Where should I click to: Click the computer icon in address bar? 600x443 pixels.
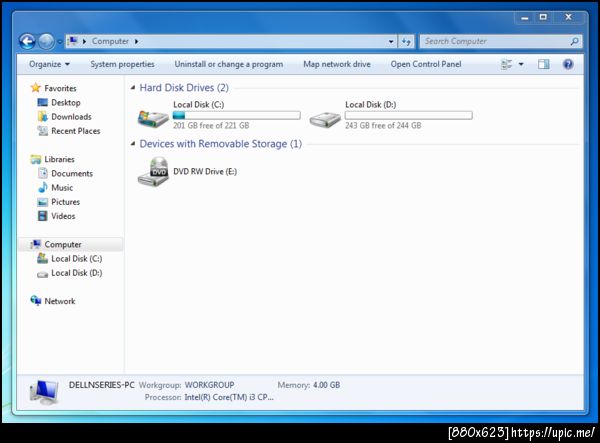[x=72, y=41]
